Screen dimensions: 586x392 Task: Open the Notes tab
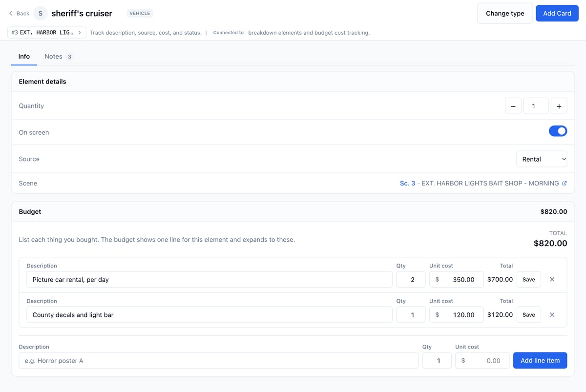click(x=59, y=57)
